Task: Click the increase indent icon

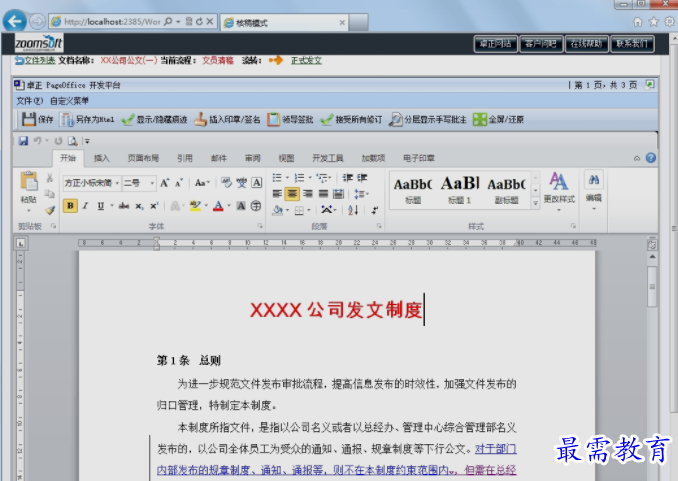Action: click(x=362, y=178)
